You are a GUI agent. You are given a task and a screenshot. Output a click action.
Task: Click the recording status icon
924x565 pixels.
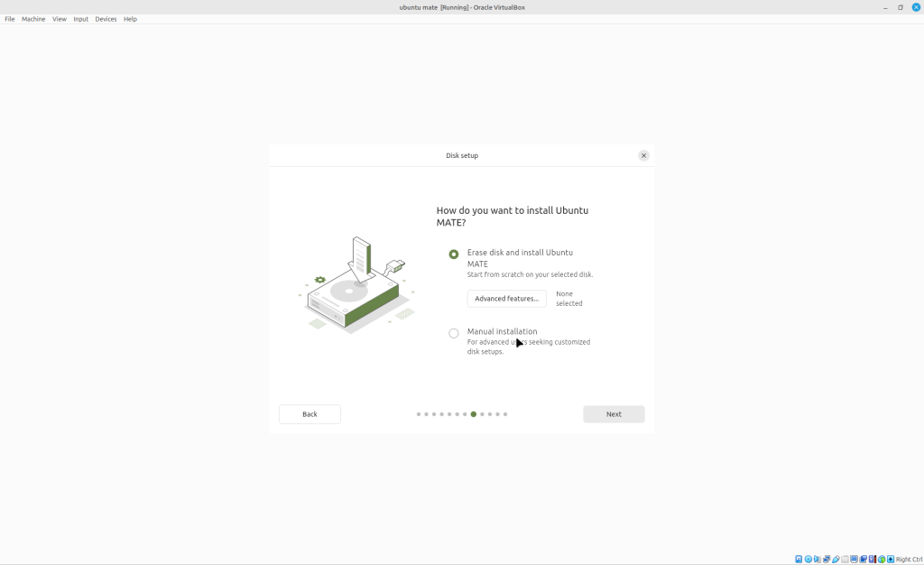863,559
